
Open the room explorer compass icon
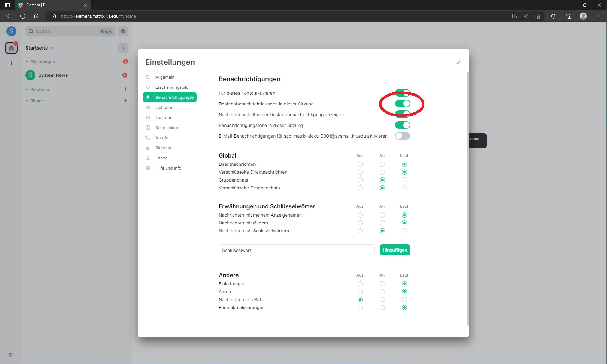coord(123,31)
